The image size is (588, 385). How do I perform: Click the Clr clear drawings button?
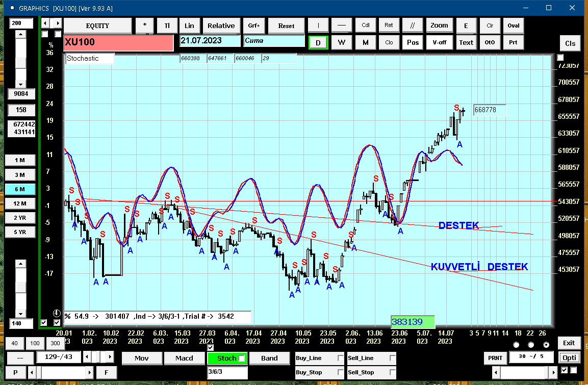tap(490, 25)
